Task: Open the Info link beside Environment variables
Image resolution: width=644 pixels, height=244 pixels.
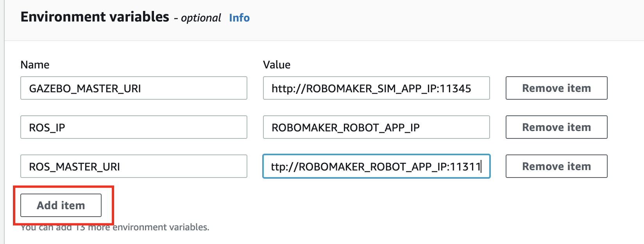Action: pos(239,18)
